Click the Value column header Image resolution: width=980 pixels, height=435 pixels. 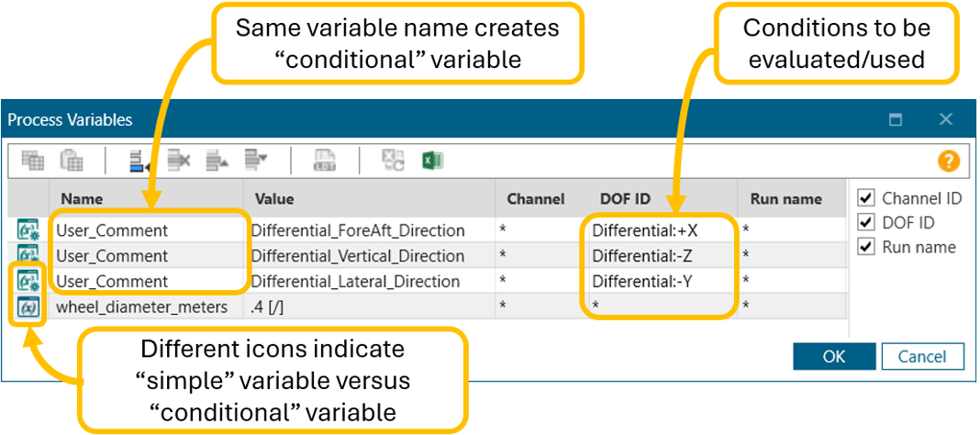tap(273, 198)
